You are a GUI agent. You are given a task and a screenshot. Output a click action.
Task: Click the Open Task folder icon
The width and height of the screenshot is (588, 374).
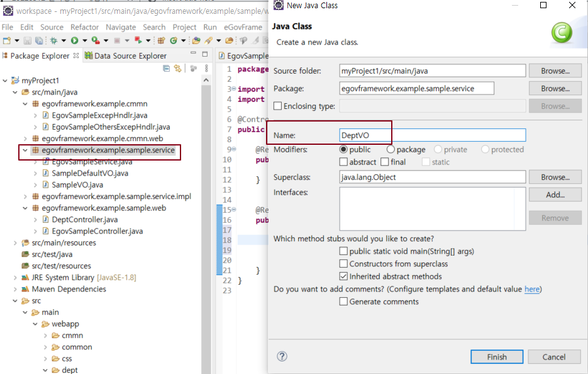229,40
